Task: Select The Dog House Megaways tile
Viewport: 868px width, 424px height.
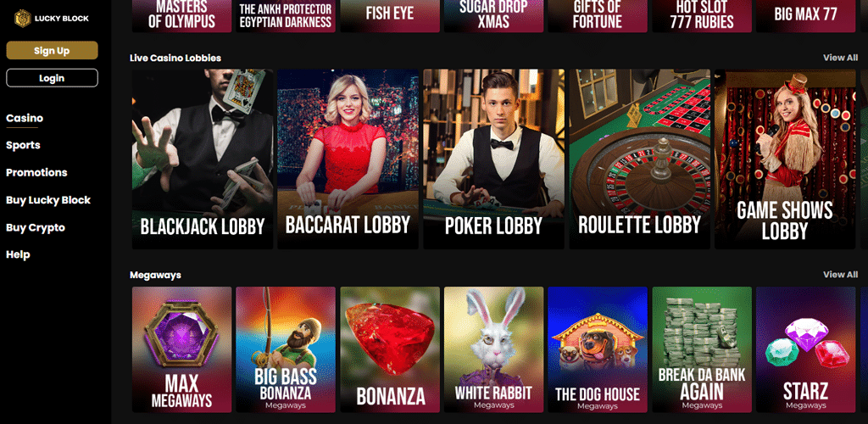Action: [598, 349]
